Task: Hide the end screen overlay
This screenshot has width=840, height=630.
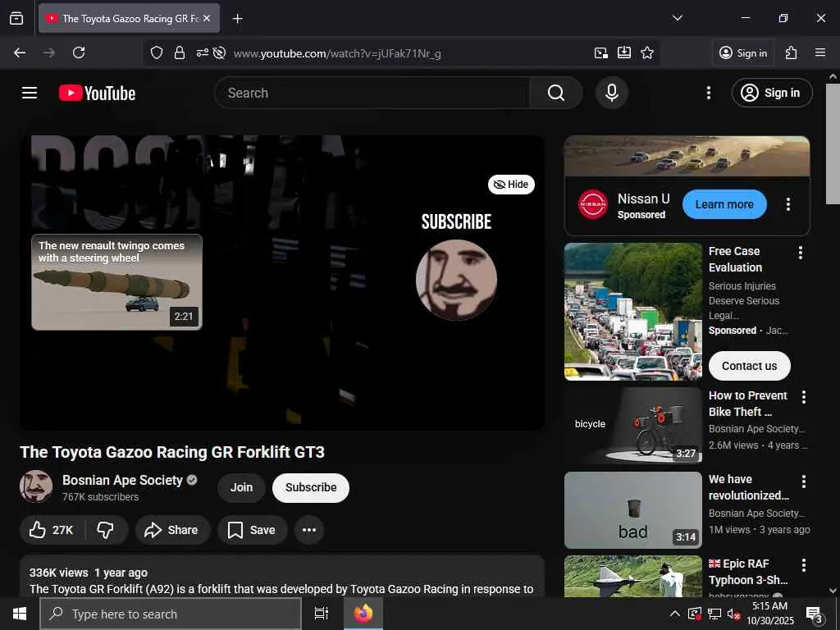Action: click(x=511, y=185)
